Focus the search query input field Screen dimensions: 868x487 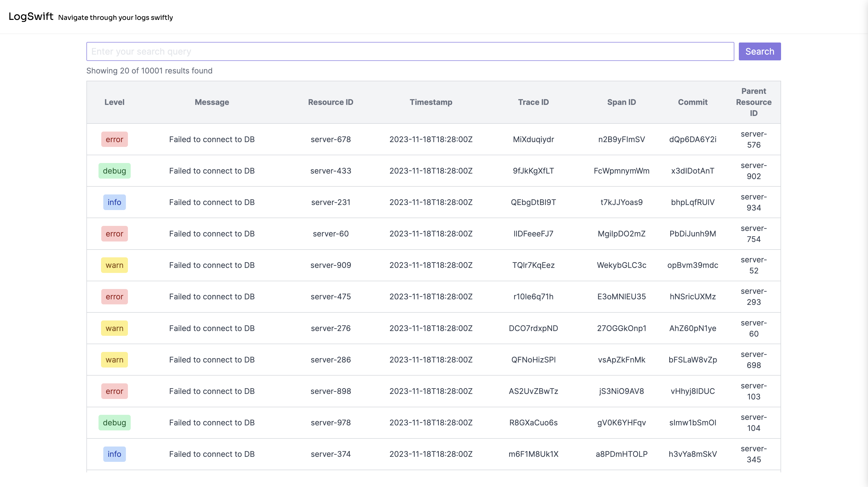tap(410, 51)
